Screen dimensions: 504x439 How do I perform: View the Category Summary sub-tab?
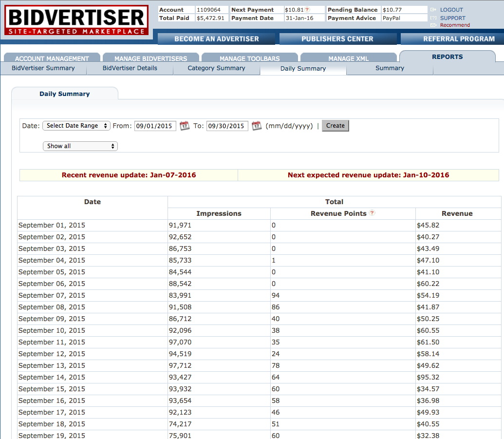coord(216,68)
